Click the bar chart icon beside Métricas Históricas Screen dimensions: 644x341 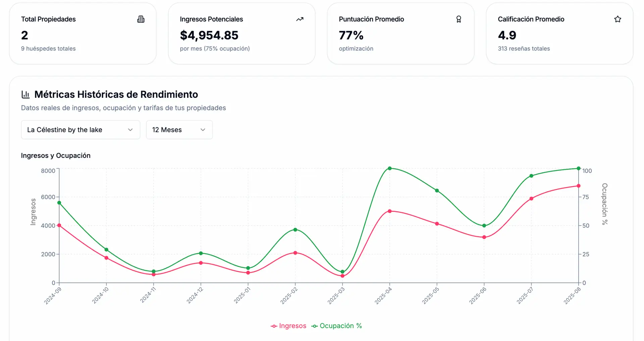point(25,94)
